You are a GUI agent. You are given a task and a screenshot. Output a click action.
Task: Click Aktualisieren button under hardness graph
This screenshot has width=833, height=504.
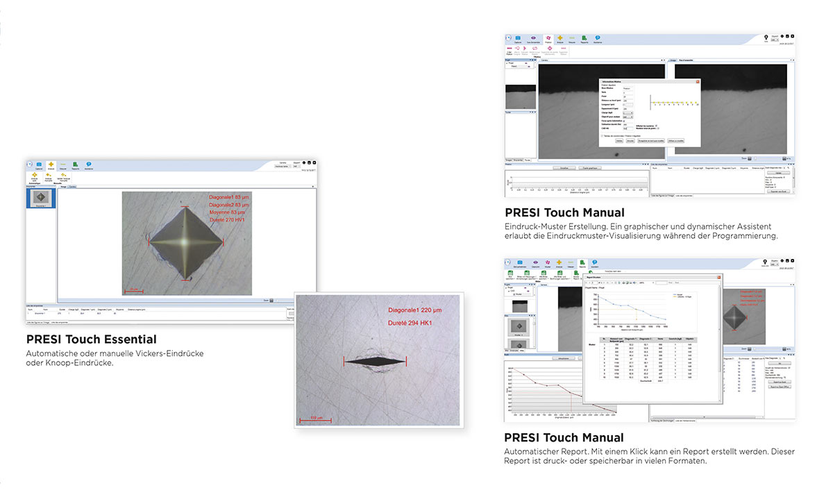tap(564, 358)
